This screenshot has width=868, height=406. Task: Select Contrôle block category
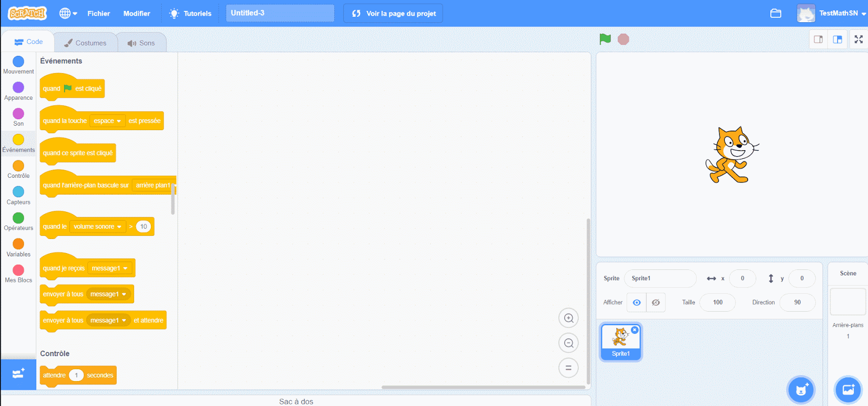click(18, 169)
